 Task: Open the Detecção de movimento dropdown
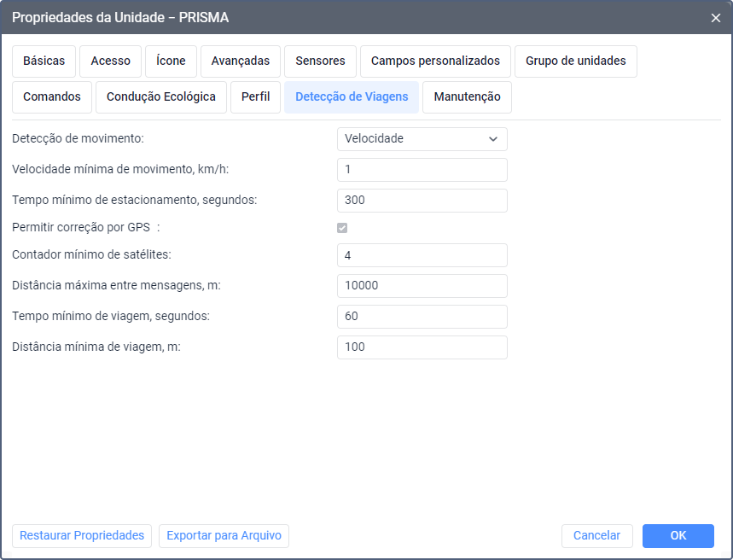coord(422,139)
